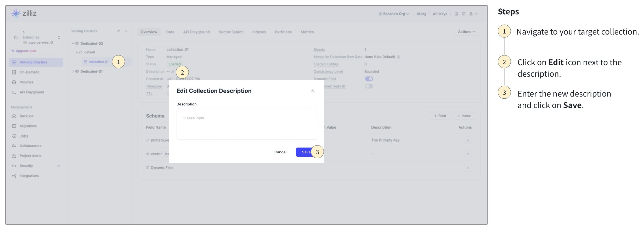This screenshot has width=644, height=230.
Task: Open the API Playground tab
Action: click(196, 32)
